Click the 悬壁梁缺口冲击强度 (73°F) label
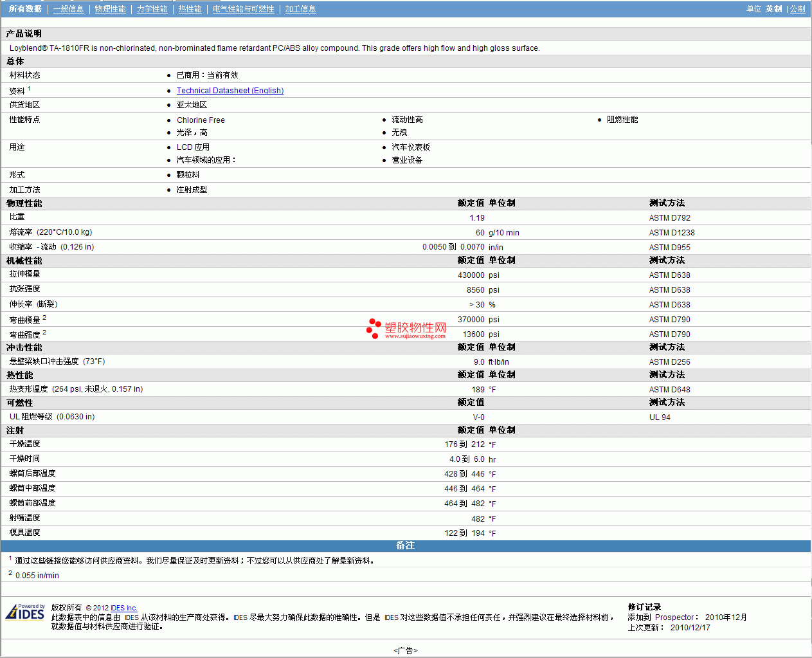Image resolution: width=812 pixels, height=658 pixels. point(57,361)
